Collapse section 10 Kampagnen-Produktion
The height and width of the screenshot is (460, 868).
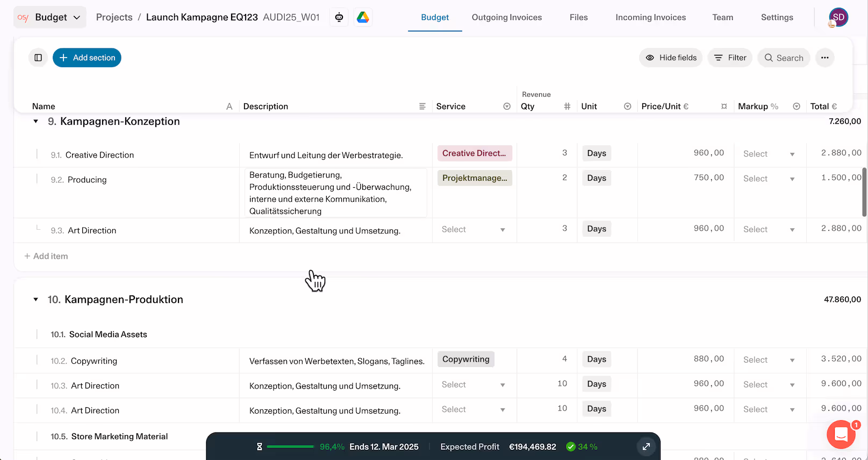[36, 300]
